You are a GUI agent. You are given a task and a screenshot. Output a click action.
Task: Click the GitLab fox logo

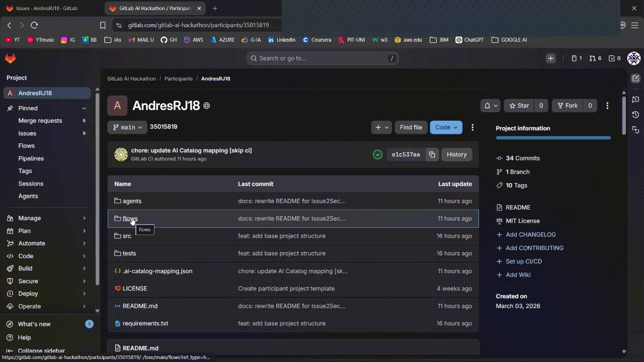[x=10, y=58]
